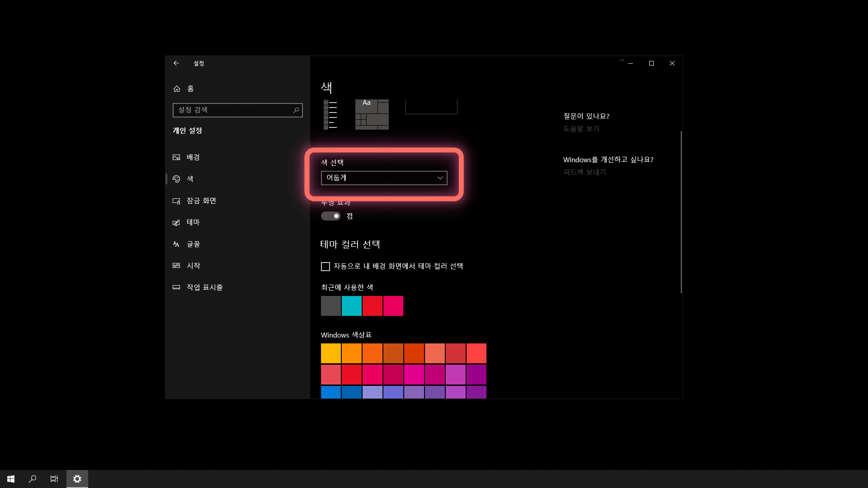Click the search magnifier in 설정 검색
The height and width of the screenshot is (488, 868).
click(296, 110)
